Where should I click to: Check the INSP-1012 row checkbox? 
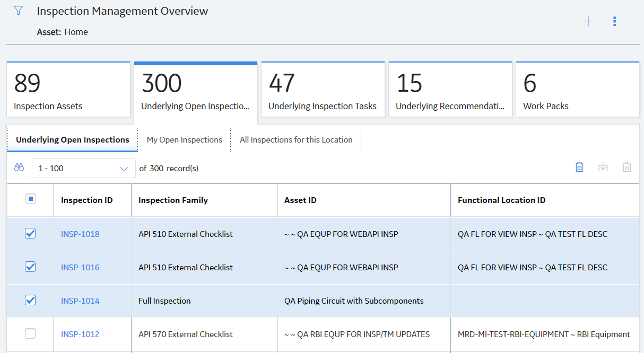click(x=31, y=334)
